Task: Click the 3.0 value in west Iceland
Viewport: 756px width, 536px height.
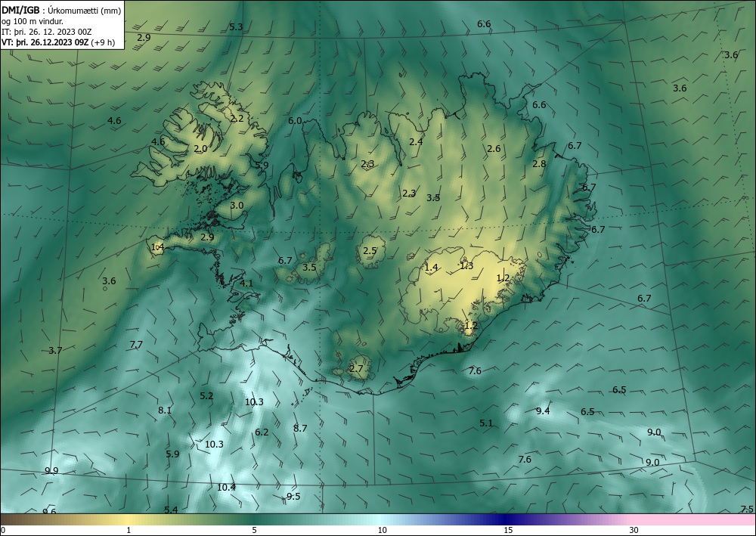Action: tap(237, 206)
